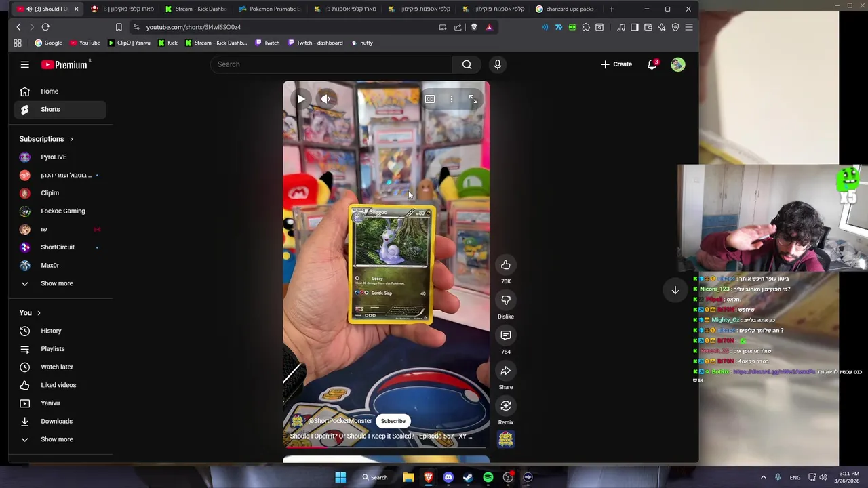Subscribe to ShortPocketMonster
868x488 pixels.
tap(393, 421)
